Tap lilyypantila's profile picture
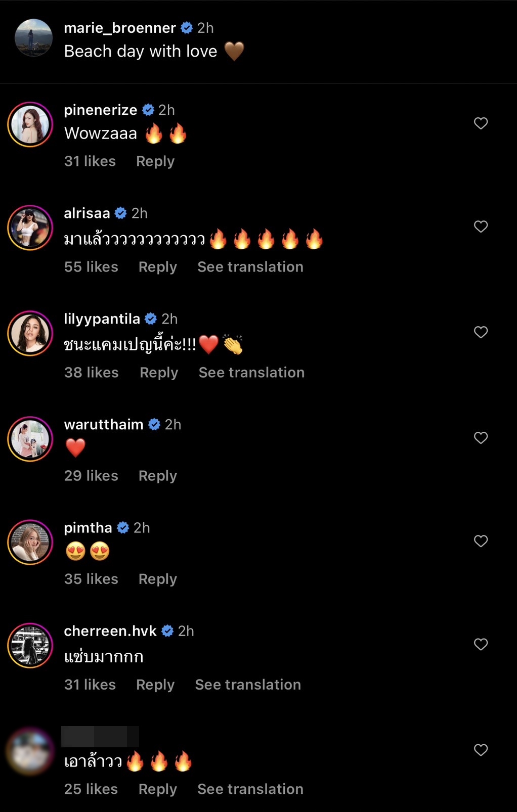Viewport: 517px width, 812px height. [30, 333]
